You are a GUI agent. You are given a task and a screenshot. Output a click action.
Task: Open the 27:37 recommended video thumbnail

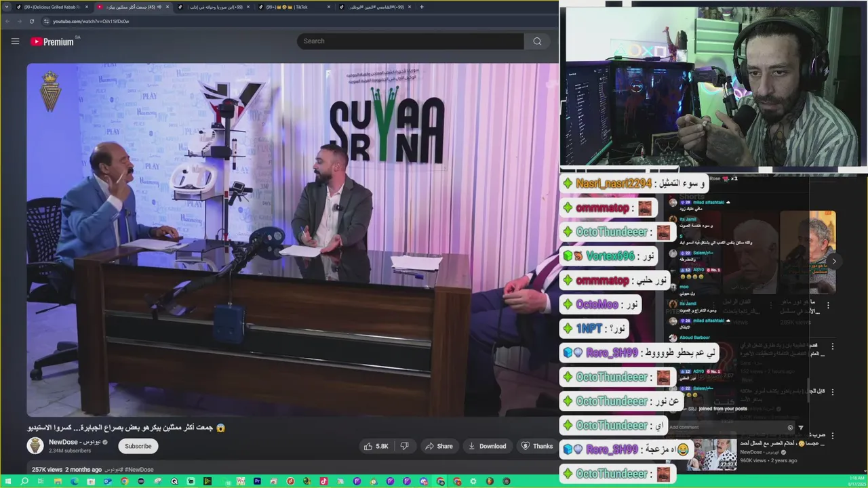(x=710, y=455)
